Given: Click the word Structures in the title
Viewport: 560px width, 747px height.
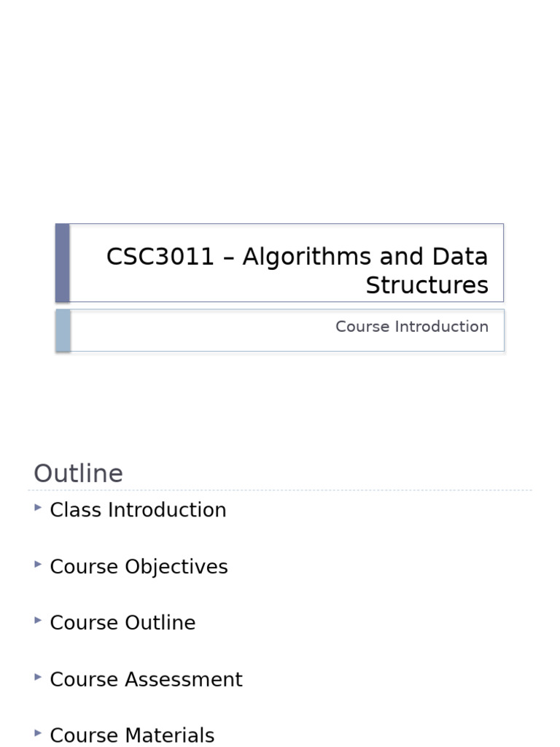Looking at the screenshot, I should point(427,285).
